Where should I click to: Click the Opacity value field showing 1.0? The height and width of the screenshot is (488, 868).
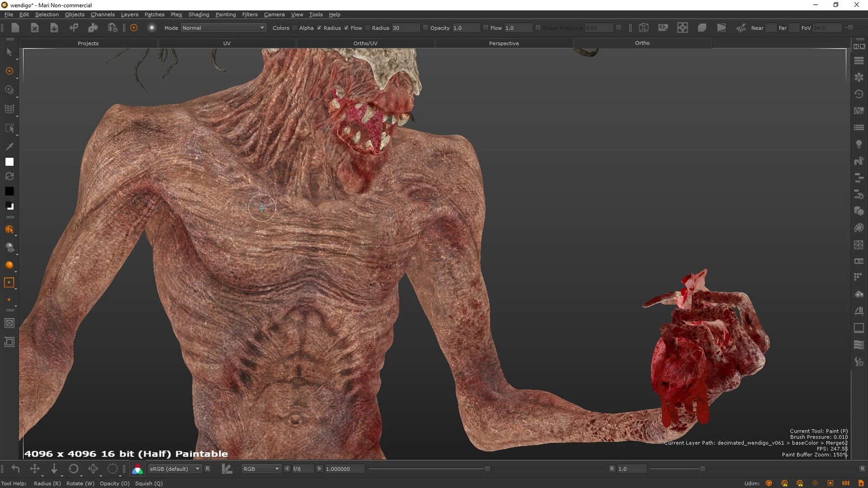pyautogui.click(x=465, y=28)
